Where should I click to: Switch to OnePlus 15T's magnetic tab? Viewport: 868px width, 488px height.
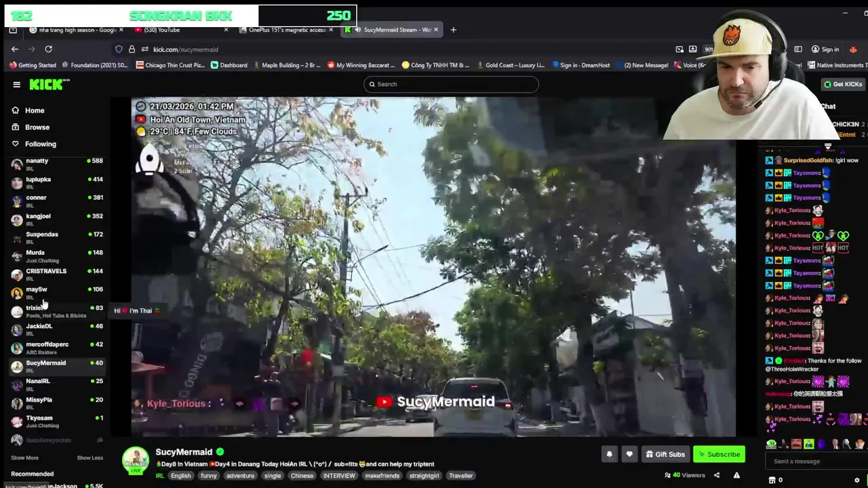click(x=287, y=30)
